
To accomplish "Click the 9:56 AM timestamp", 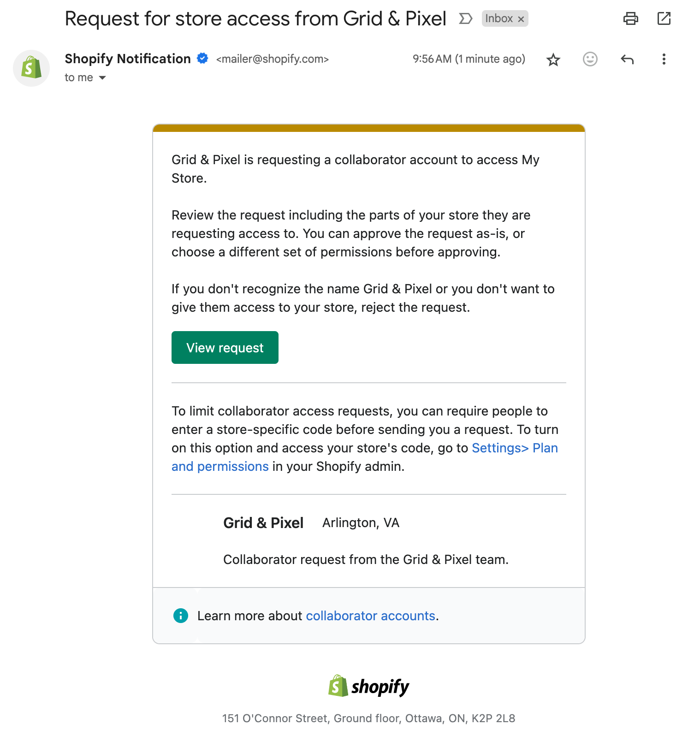I will point(469,59).
